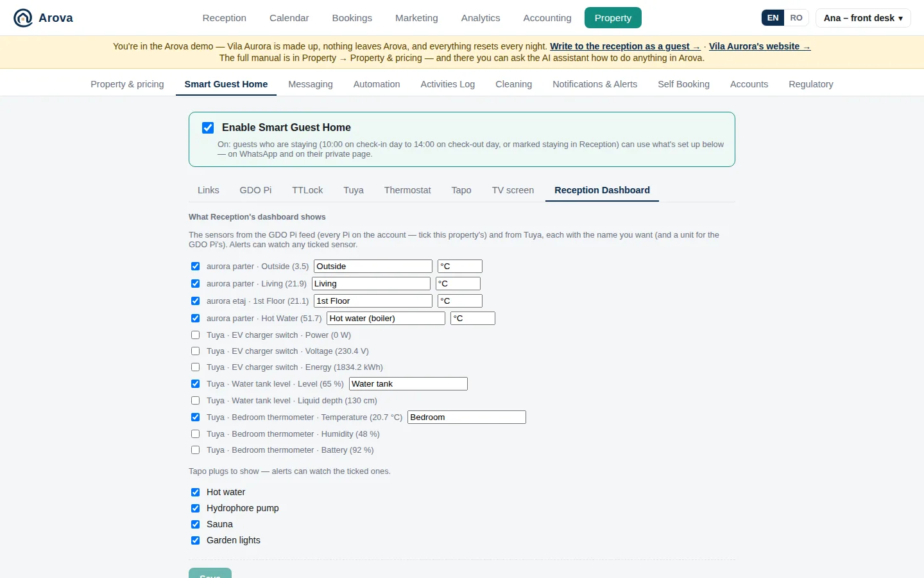Click the Arova logo icon
924x578 pixels.
coord(23,18)
